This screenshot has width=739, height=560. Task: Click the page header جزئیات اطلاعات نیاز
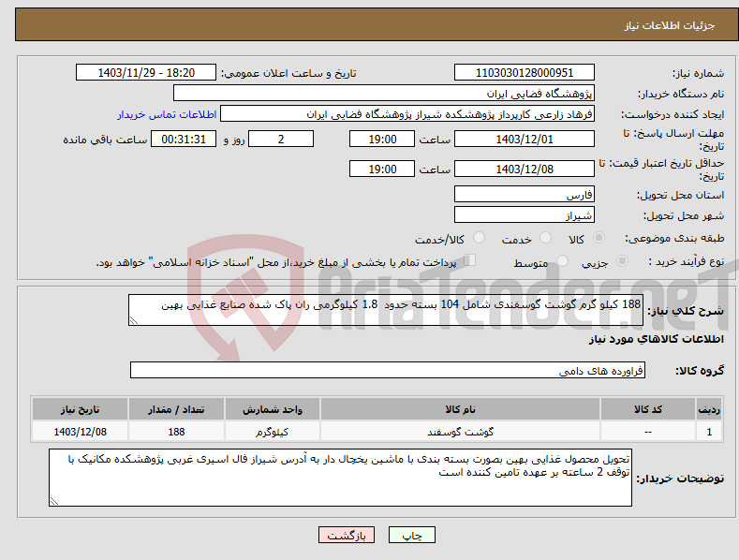tap(670, 25)
